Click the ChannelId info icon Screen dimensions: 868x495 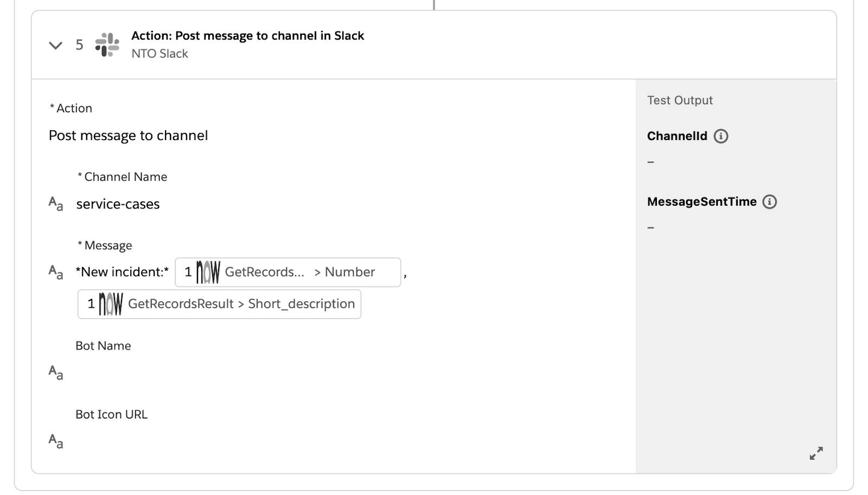pyautogui.click(x=720, y=136)
